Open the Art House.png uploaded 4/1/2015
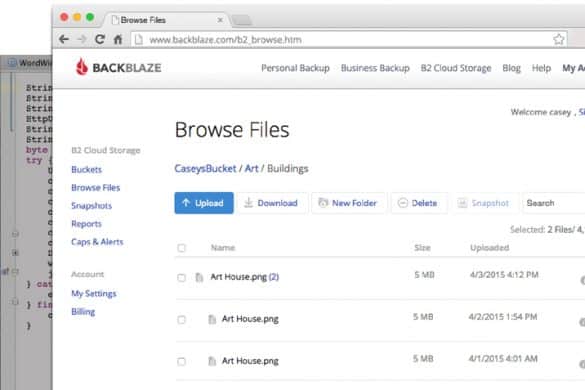The height and width of the screenshot is (390, 585). 250,361
